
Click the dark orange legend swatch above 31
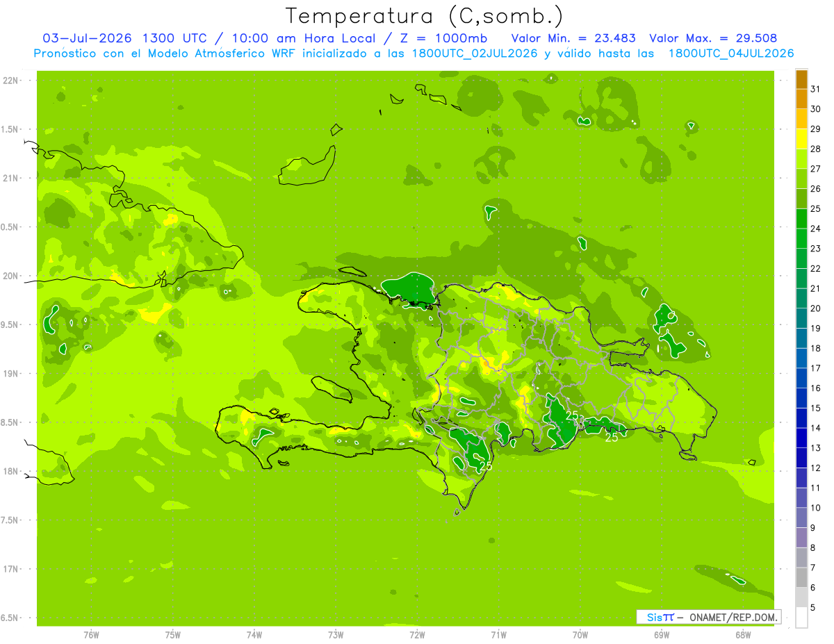801,79
